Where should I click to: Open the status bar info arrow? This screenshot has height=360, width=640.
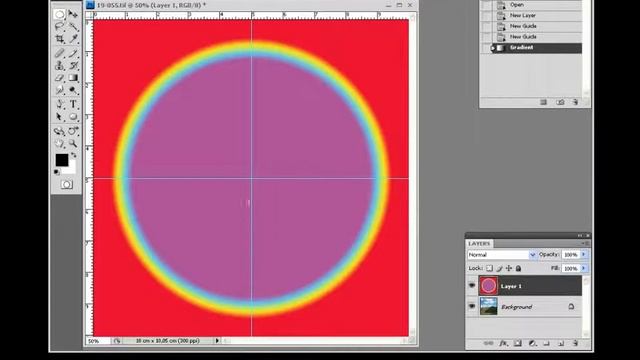[x=217, y=340]
